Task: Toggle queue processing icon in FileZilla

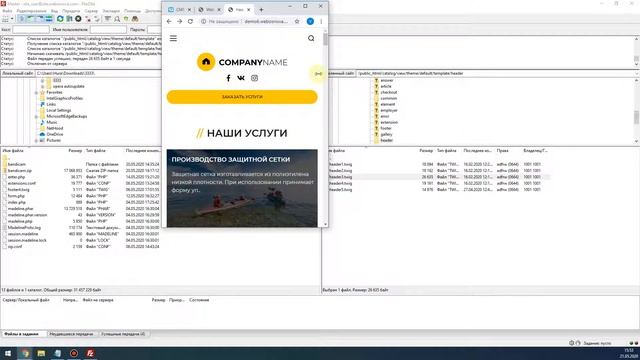Action: point(69,19)
